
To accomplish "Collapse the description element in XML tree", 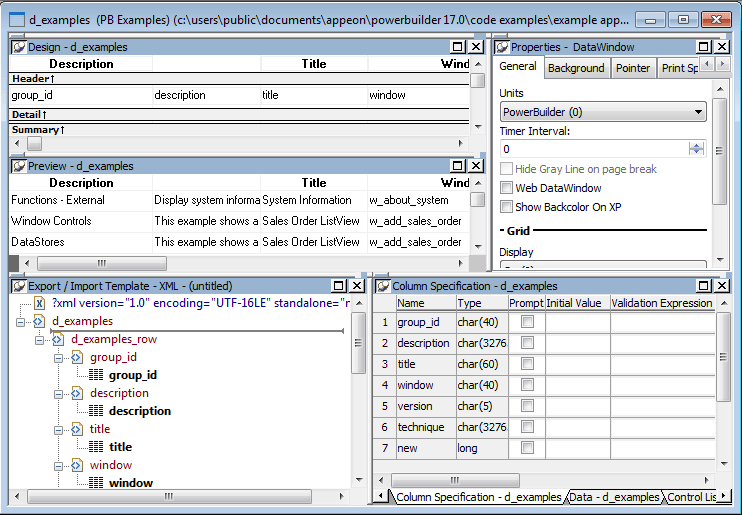I will pyautogui.click(x=59, y=393).
